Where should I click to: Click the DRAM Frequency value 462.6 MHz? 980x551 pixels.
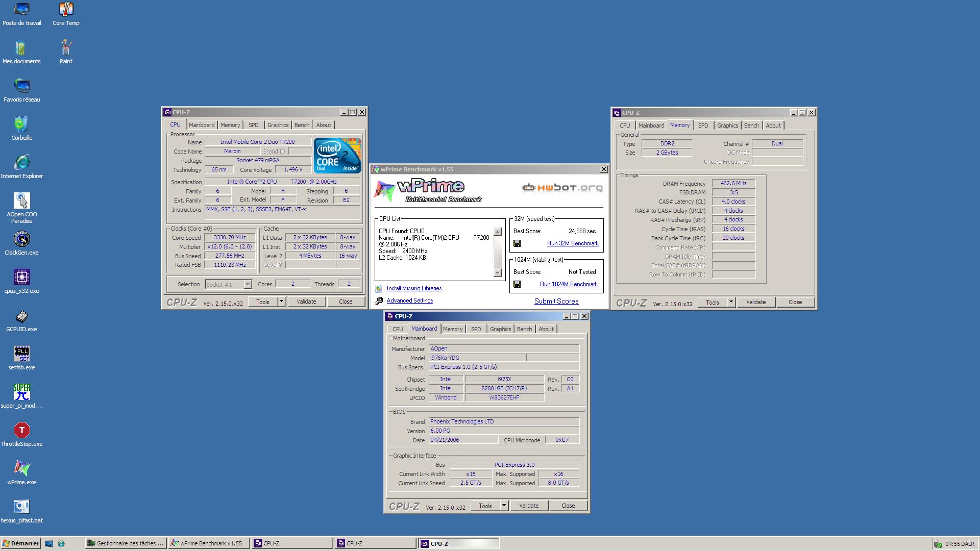(x=733, y=184)
